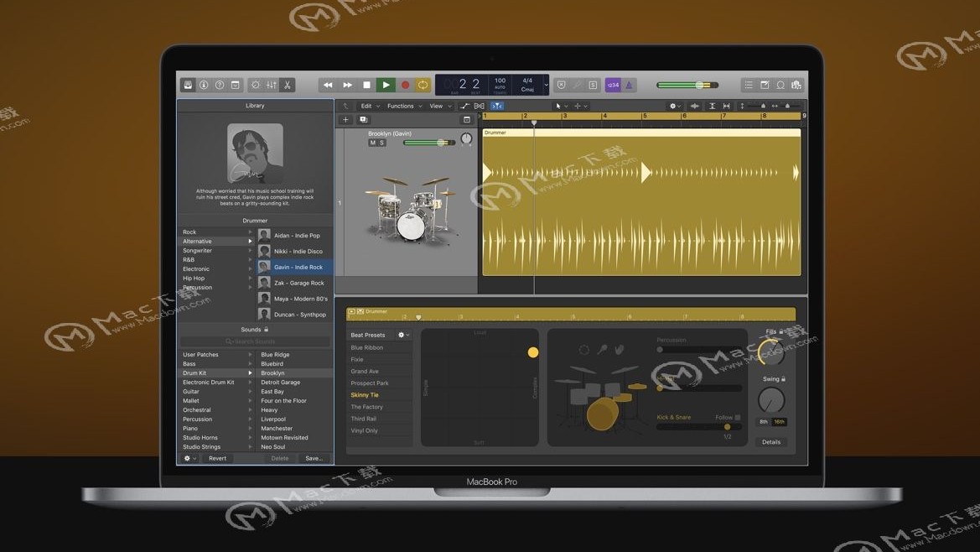Expand the Alternative genre arrow
Image resolution: width=980 pixels, height=552 pixels.
coord(250,242)
